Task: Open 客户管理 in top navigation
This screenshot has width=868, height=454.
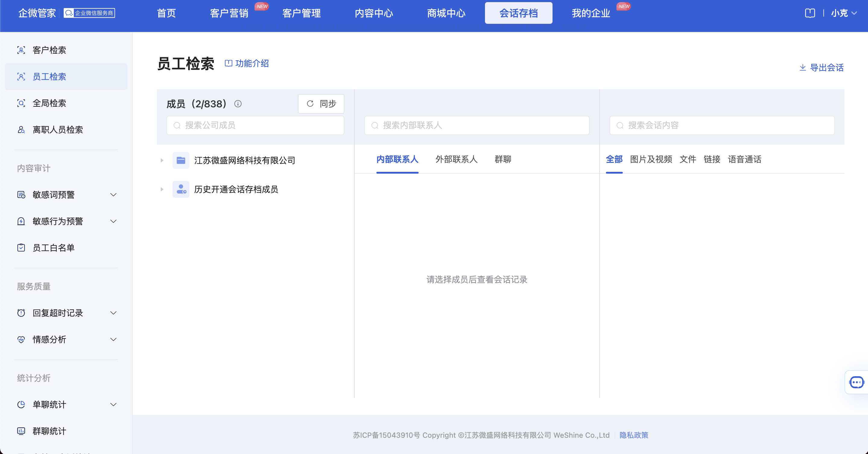Action: (302, 13)
